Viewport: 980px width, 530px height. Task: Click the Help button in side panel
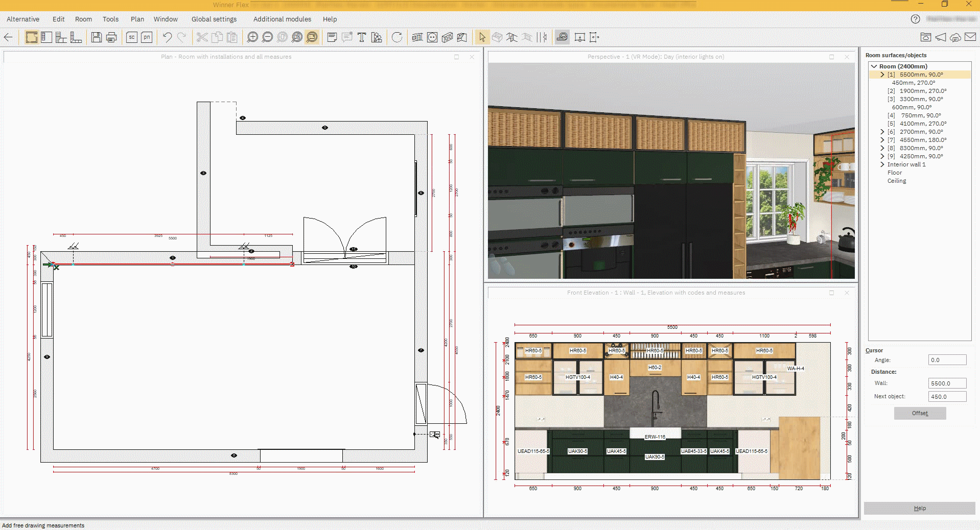coord(919,508)
